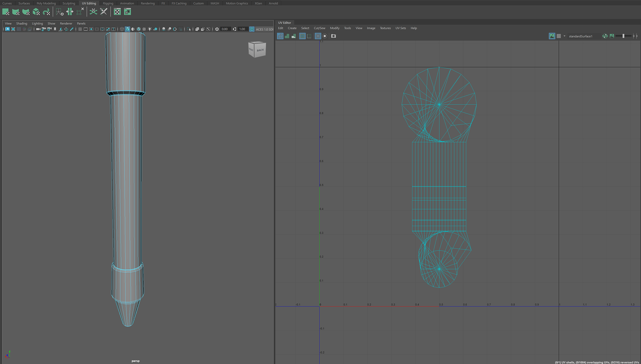Click the Select Camera icon in viewport
Screen dimensions: 641x364
pyautogui.click(x=38, y=29)
